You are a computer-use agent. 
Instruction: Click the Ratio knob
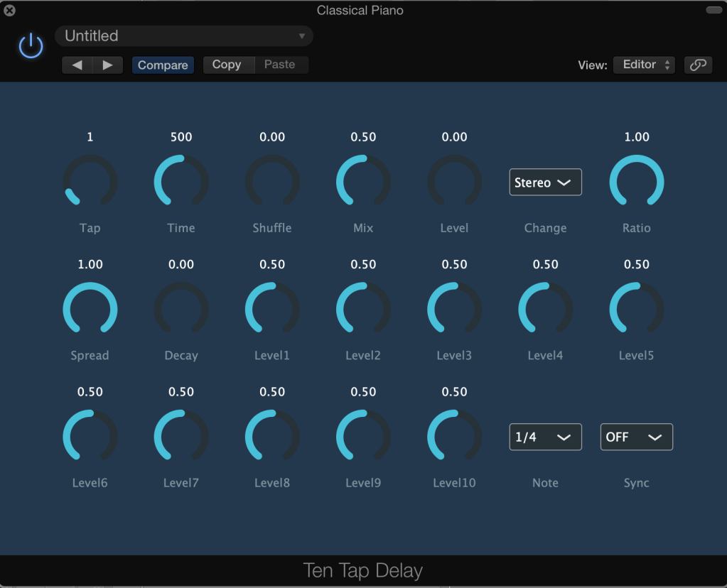click(x=636, y=183)
